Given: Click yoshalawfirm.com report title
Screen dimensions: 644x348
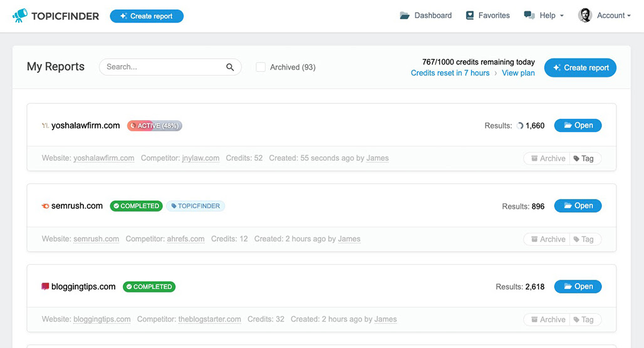Looking at the screenshot, I should 85,126.
